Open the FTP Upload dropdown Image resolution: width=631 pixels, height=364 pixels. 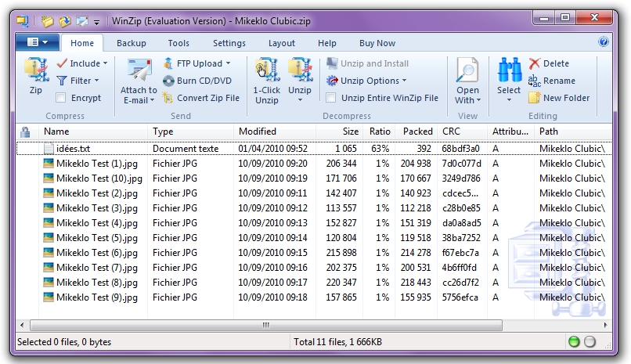pyautogui.click(x=228, y=63)
